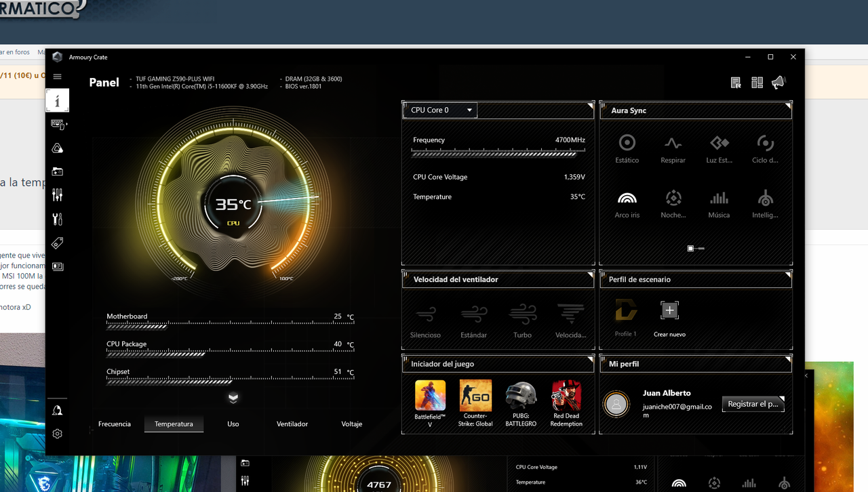Choose the Estándar fan mode

[x=473, y=321]
